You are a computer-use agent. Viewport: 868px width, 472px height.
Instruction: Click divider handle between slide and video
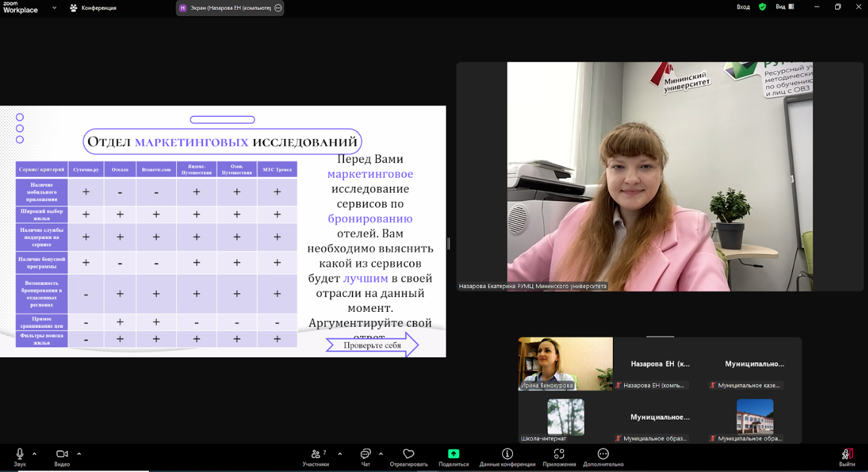click(448, 243)
